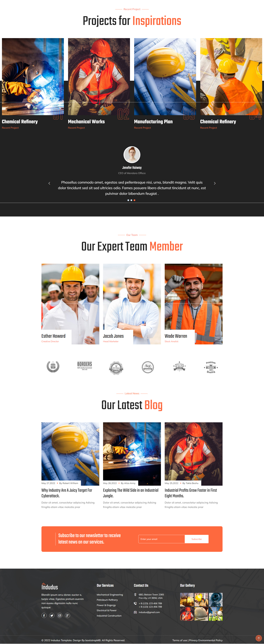This screenshot has height=644, width=264.
Task: Open blog post about Industrial Profits Grow Faster
Action: [x=191, y=493]
